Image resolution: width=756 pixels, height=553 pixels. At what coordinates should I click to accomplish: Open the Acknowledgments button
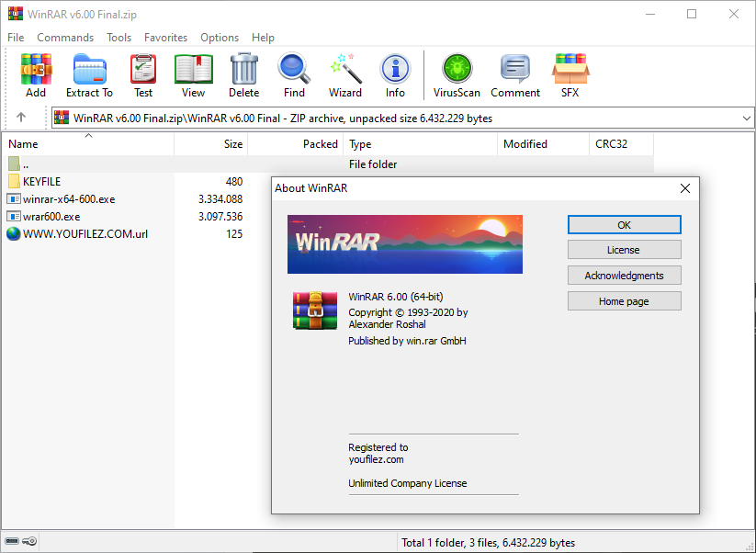pos(625,276)
